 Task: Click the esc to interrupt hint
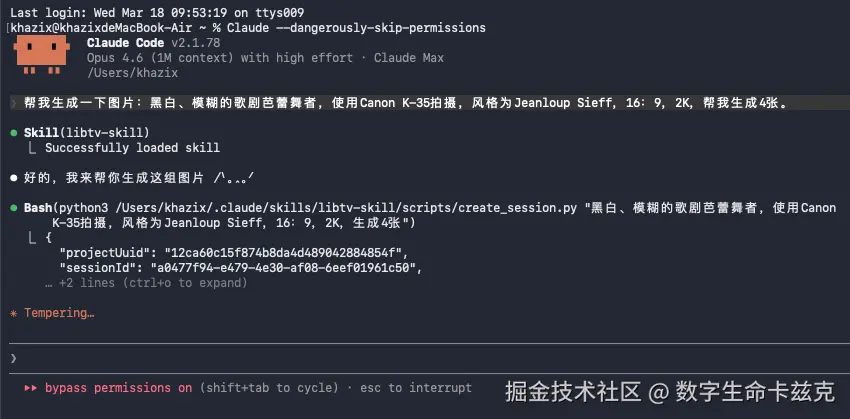pyautogui.click(x=414, y=388)
